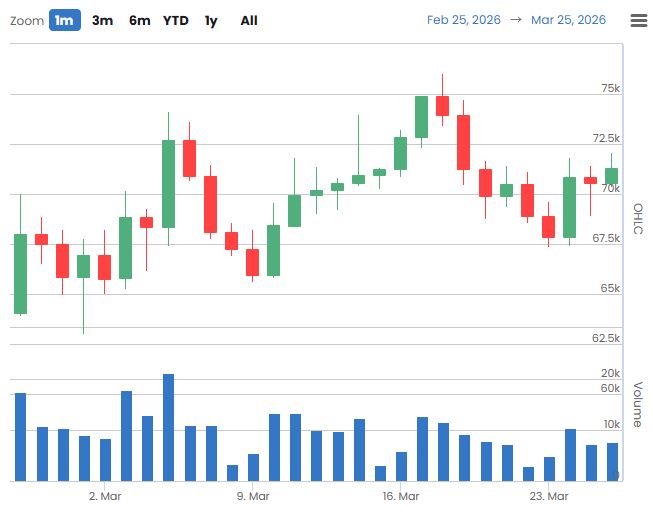Viewport: 653px width, 514px height.
Task: Edit the Mar 25, 2026 end date
Action: [x=568, y=20]
